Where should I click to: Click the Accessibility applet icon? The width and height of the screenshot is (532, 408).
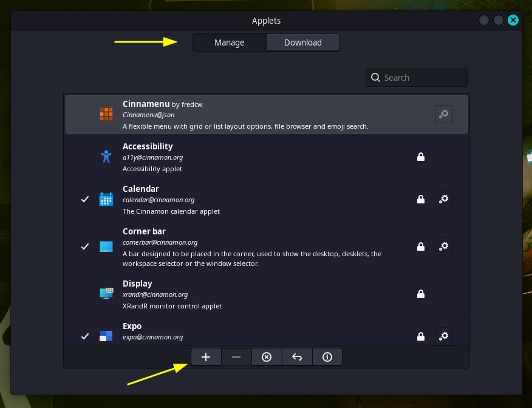[106, 157]
